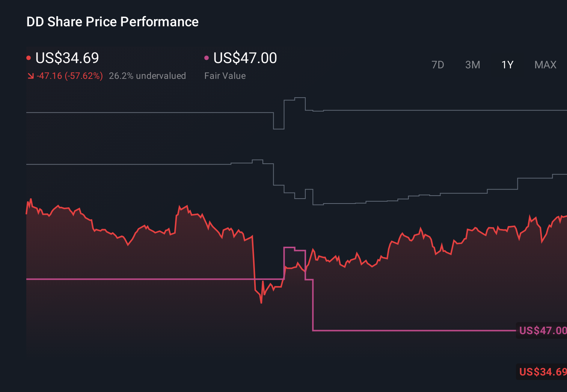The height and width of the screenshot is (392, 567).
Task: Switch to the 7D time range
Action: (x=438, y=65)
